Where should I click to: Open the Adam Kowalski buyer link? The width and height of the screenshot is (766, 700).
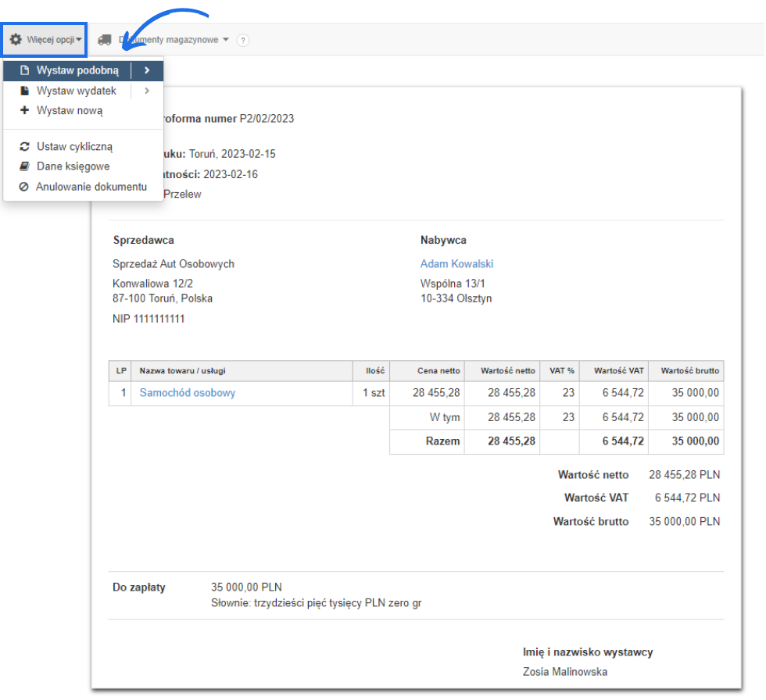click(456, 264)
